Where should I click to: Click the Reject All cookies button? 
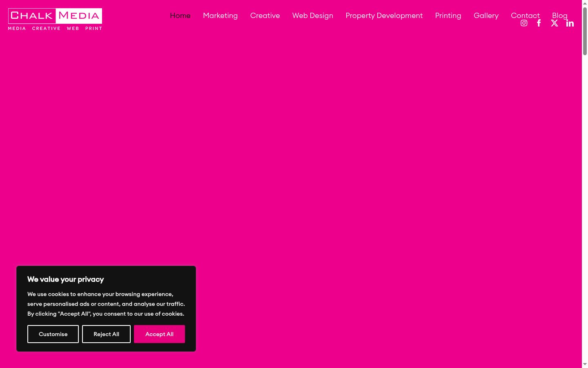coord(106,334)
